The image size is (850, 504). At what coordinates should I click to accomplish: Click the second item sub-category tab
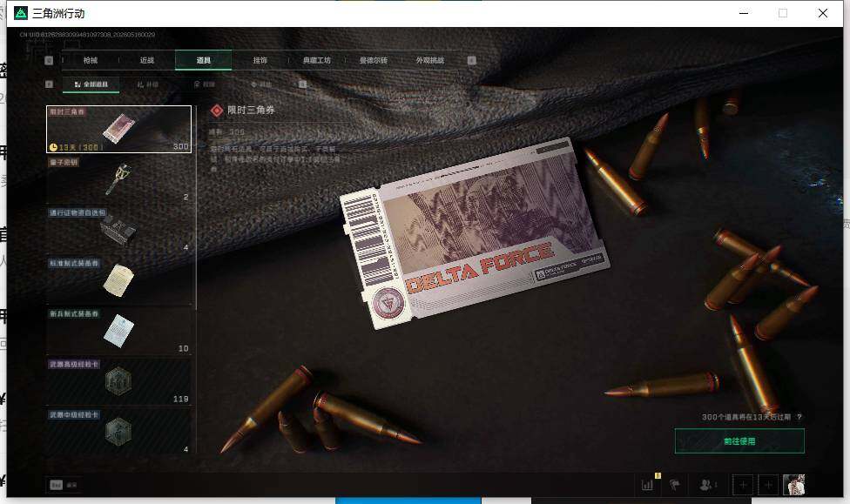point(148,84)
